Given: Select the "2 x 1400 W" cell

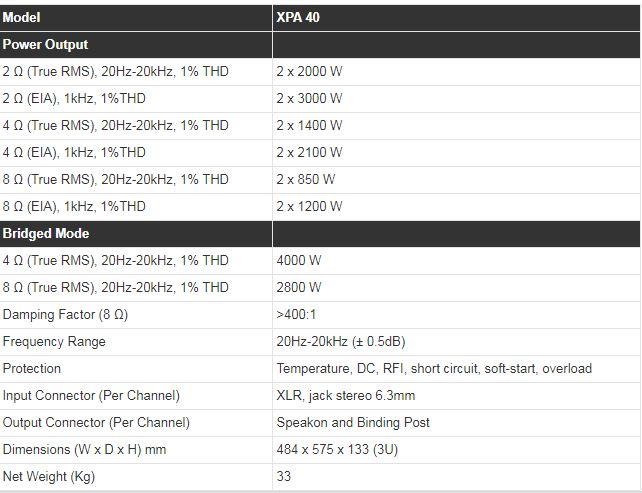Looking at the screenshot, I should (309, 126).
